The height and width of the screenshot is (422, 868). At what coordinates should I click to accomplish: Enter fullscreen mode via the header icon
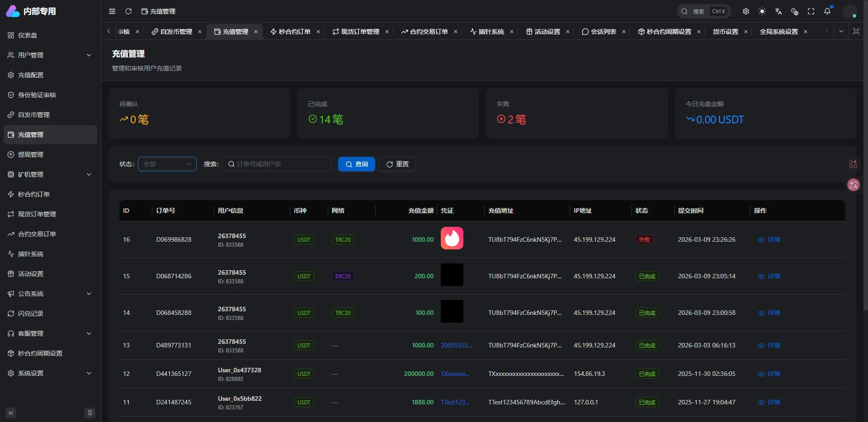[811, 11]
